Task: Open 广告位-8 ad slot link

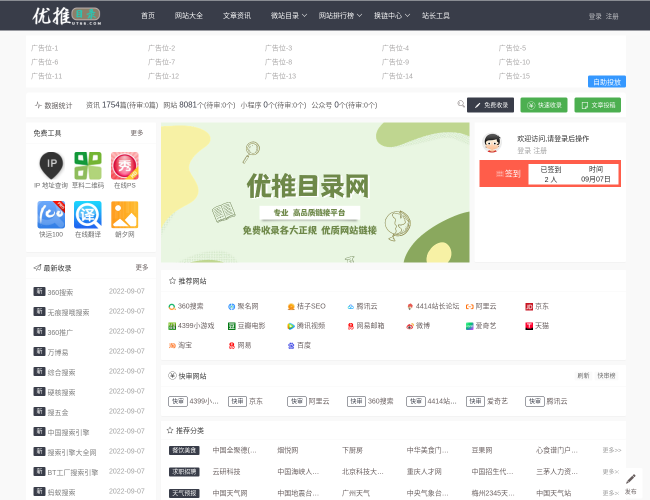Action: pos(279,62)
